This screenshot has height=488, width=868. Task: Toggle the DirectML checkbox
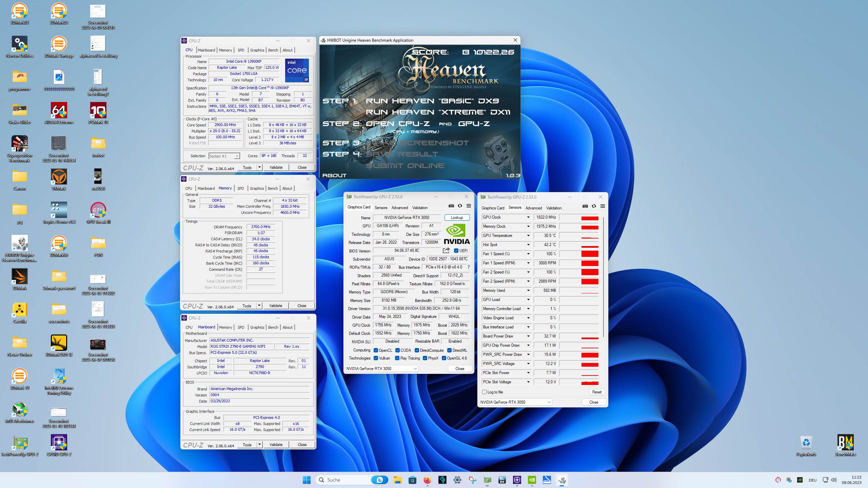tap(449, 350)
